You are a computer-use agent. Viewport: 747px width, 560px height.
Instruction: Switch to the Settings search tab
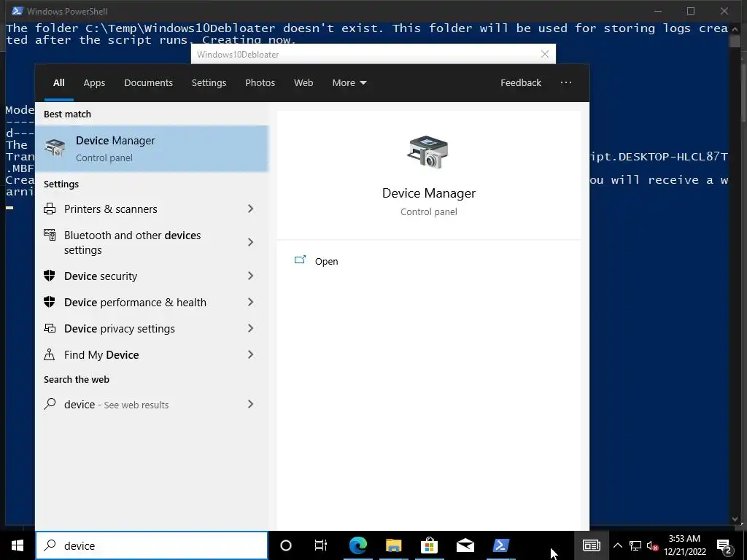209,82
